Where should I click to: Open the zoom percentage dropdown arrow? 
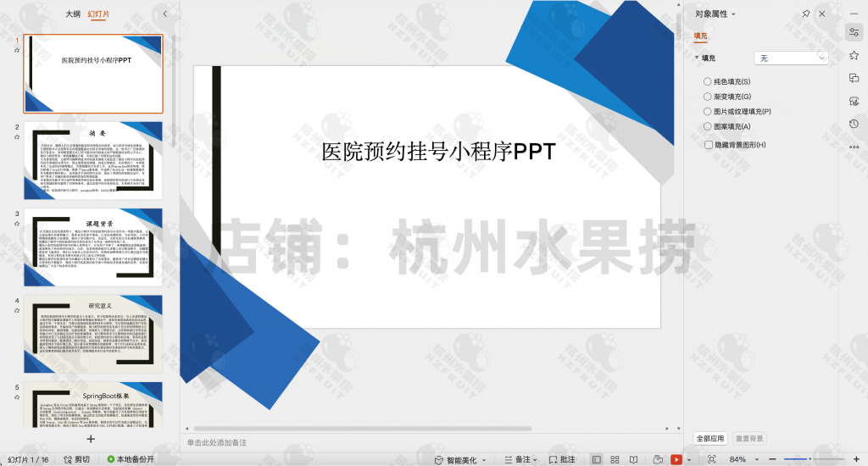coord(757,459)
